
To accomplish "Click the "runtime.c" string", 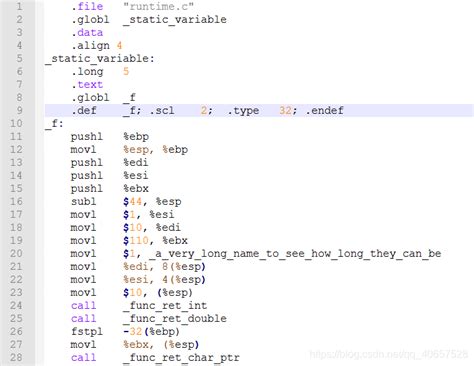I will pyautogui.click(x=158, y=6).
